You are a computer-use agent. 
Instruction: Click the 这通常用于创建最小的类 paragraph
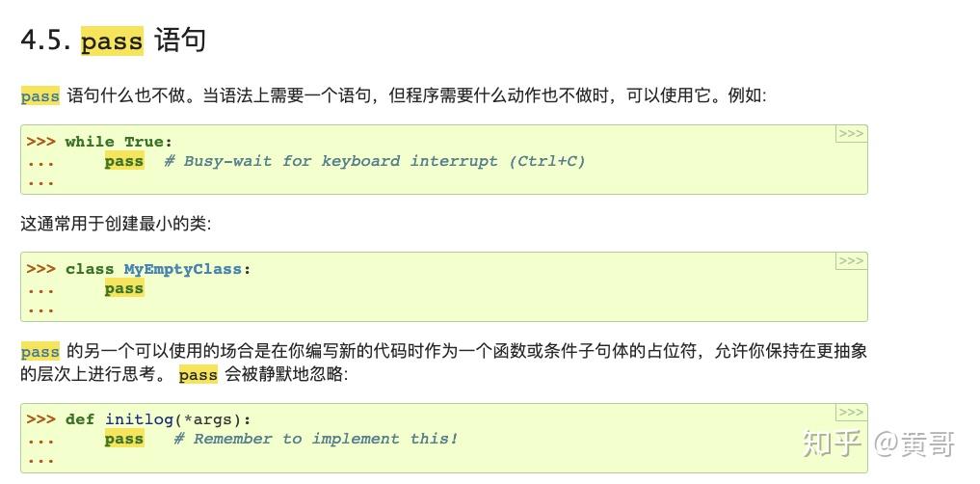(116, 224)
